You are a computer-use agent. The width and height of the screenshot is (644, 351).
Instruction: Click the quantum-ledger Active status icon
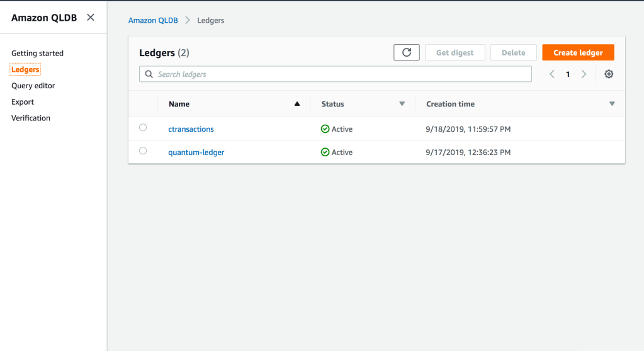325,152
